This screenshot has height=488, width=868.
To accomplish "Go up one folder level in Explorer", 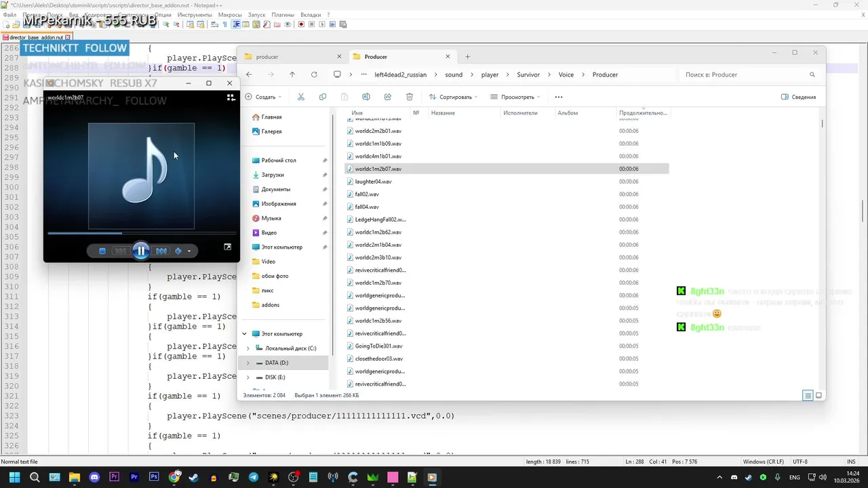I will coord(292,75).
